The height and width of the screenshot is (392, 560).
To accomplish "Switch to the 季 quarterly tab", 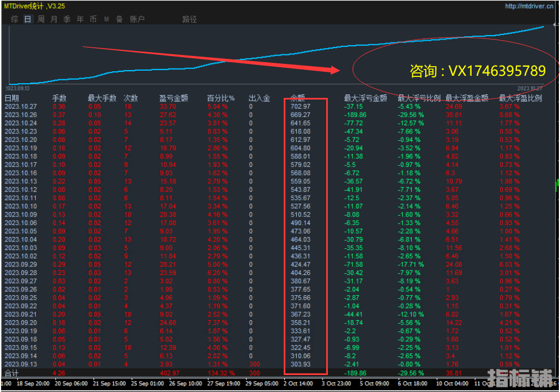I will (x=67, y=19).
